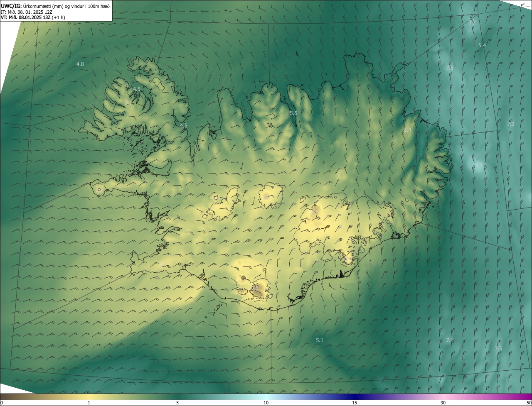Select the 5.1 value label south of Iceland
Image resolution: width=532 pixels, height=406 pixels.
319,340
